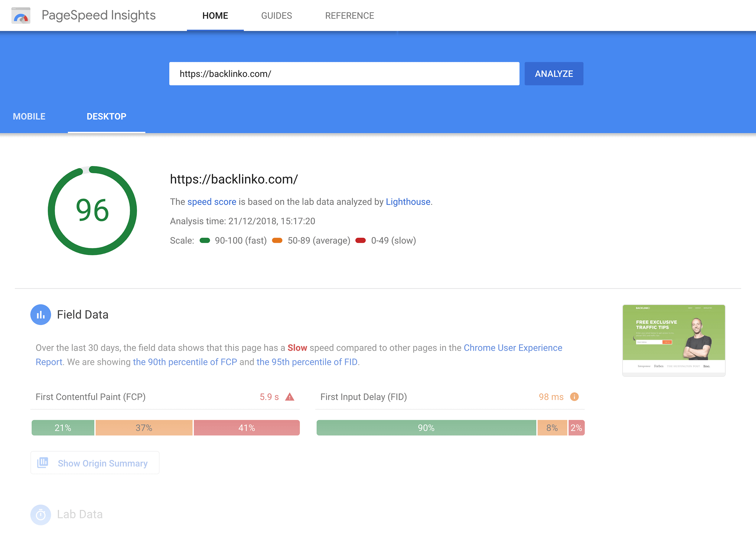
Task: Click the Lab Data heading
Action: coord(80,514)
